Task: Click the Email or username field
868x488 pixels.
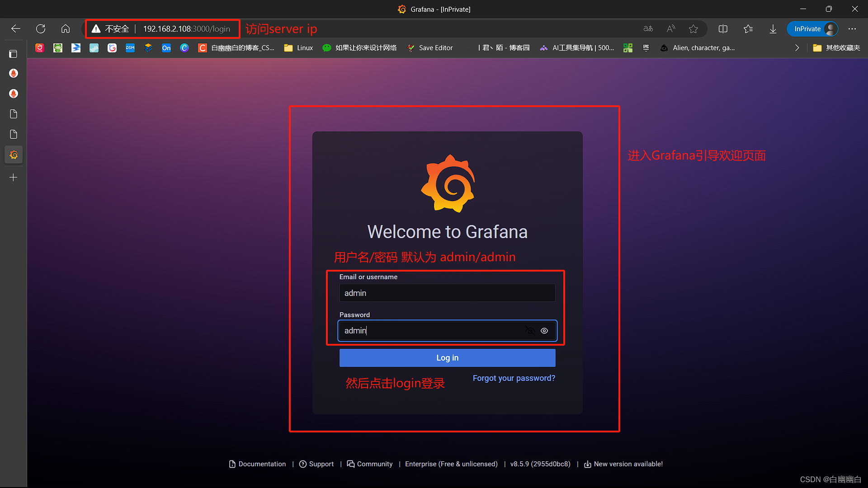Action: tap(447, 293)
